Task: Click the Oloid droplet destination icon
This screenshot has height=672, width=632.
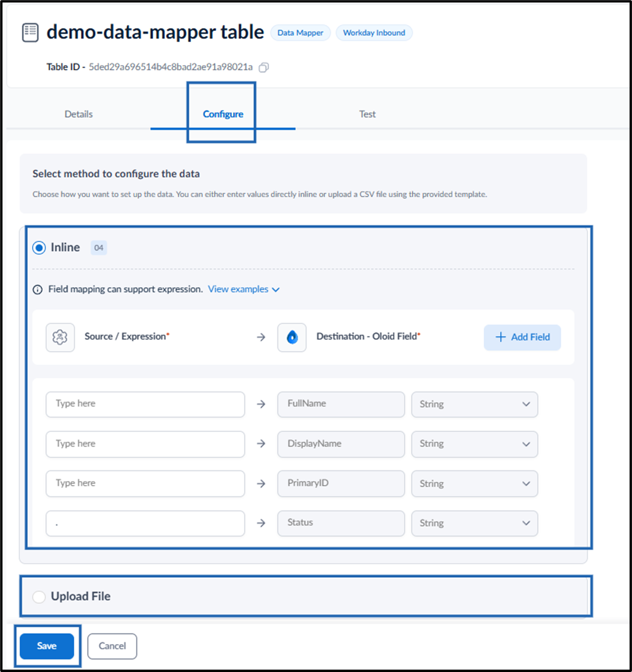Action: pos(292,337)
